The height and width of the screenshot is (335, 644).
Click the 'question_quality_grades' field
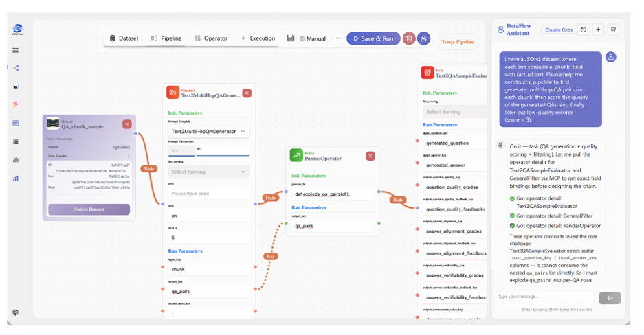click(454, 187)
